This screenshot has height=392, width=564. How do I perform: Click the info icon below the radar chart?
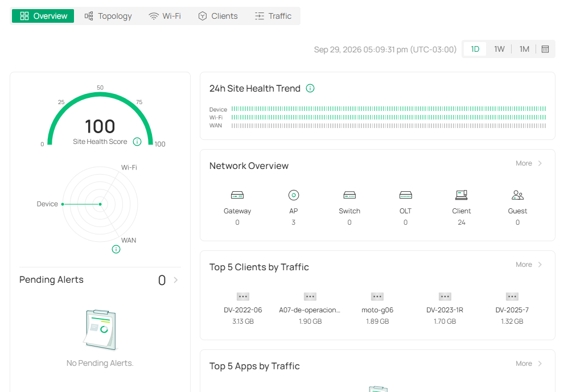pyautogui.click(x=116, y=249)
